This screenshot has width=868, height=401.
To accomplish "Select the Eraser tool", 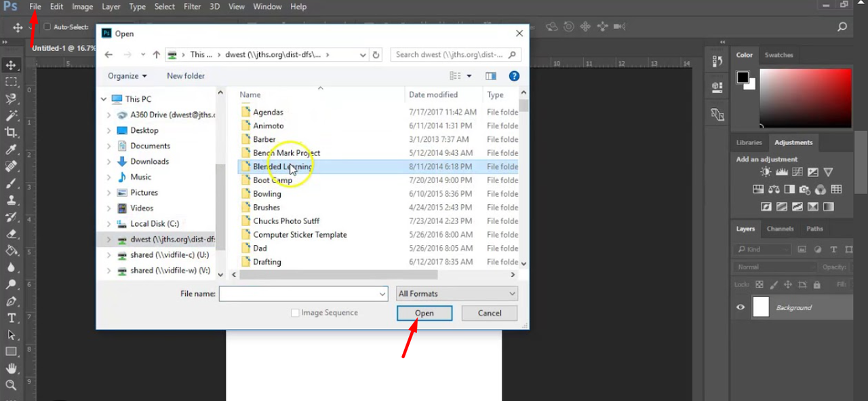I will click(12, 233).
